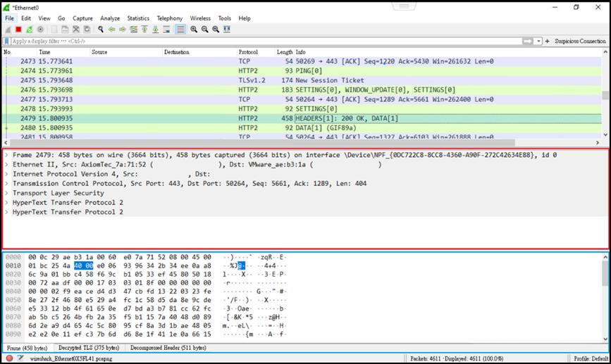Open the File menu
611x364 pixels.
(10, 18)
